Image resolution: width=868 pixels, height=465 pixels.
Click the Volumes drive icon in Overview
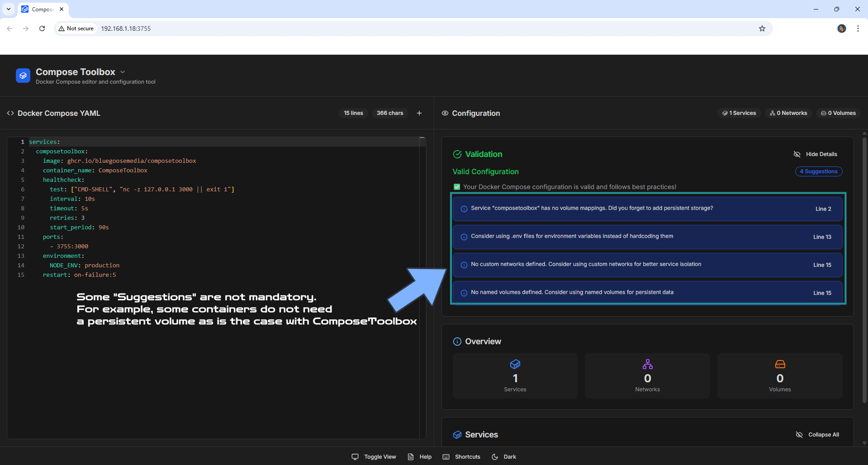click(780, 364)
